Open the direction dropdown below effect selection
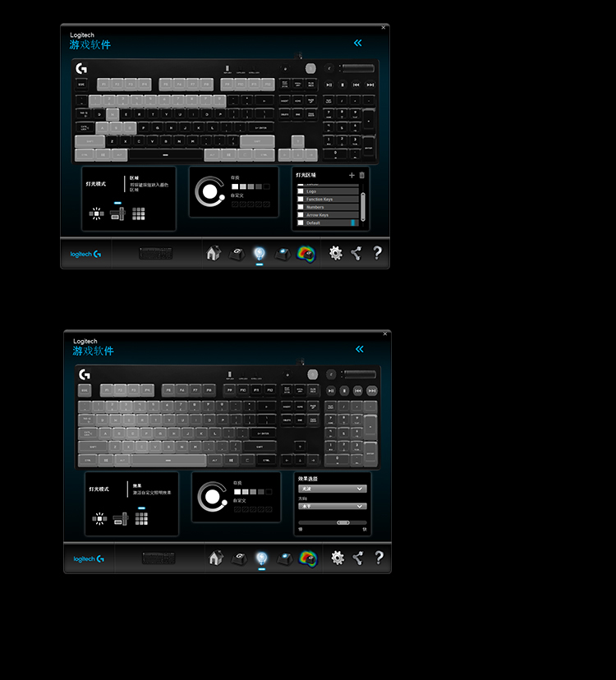This screenshot has width=616, height=680. (333, 506)
